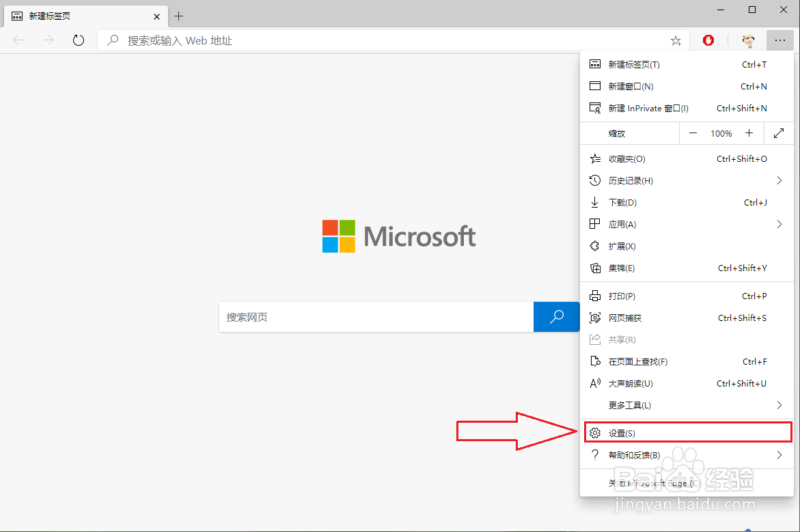The height and width of the screenshot is (532, 800).
Task: Open 新建 InPrivate 窗口(I)
Action: click(x=687, y=108)
